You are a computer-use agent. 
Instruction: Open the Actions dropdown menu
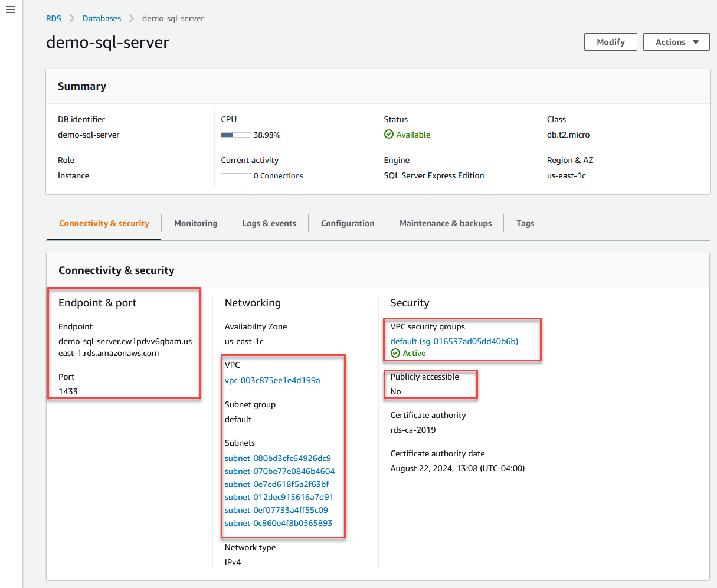coord(676,42)
